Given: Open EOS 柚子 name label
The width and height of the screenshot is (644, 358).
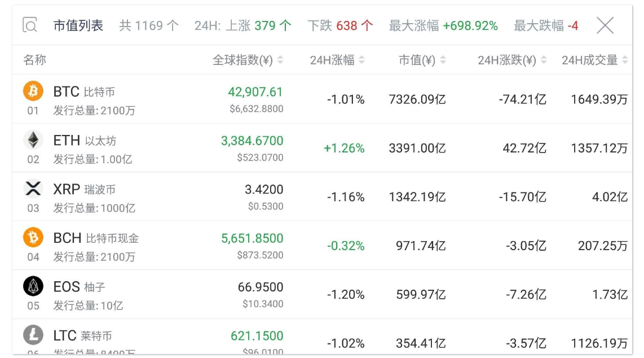Looking at the screenshot, I should 80,286.
